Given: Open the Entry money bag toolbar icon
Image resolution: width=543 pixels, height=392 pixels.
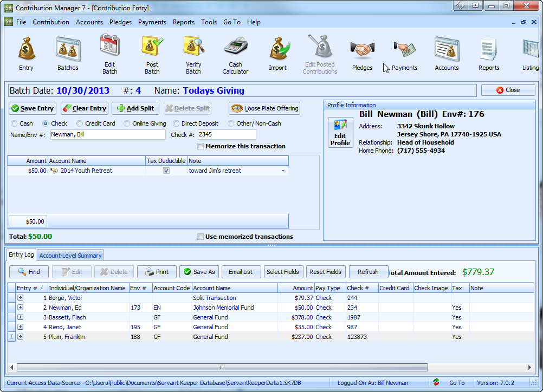Looking at the screenshot, I should tap(27, 49).
